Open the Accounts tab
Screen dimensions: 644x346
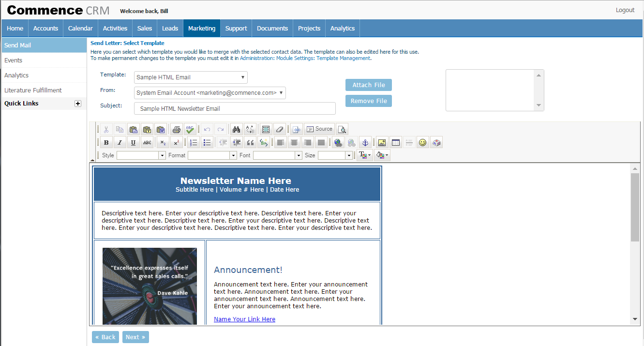coord(45,28)
